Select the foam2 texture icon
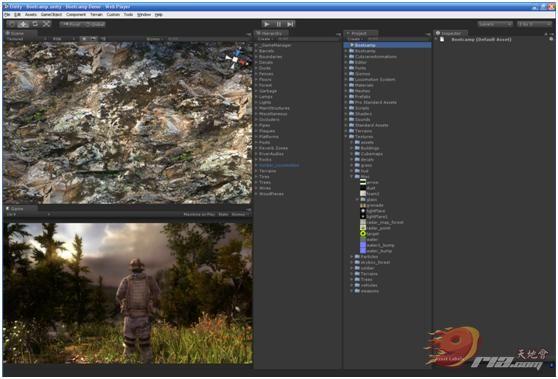Screen dimensions: 558x379 (x=363, y=194)
